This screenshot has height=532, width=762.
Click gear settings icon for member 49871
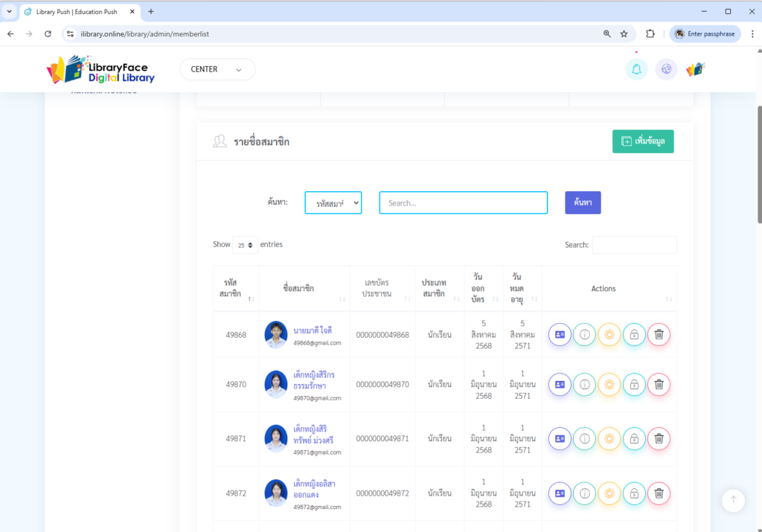tap(609, 438)
